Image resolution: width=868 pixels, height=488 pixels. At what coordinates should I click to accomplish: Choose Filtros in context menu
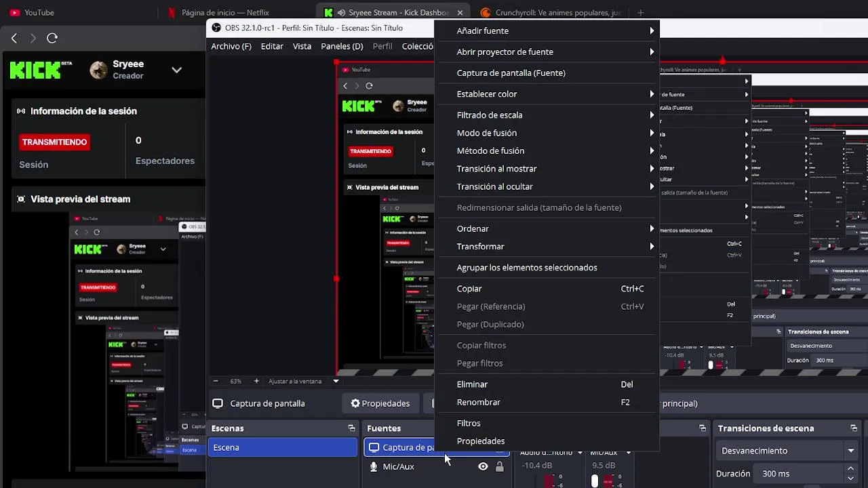point(547,423)
